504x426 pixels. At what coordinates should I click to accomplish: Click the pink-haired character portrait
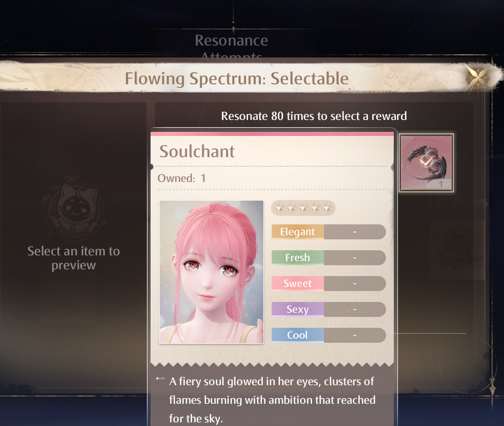tap(212, 272)
